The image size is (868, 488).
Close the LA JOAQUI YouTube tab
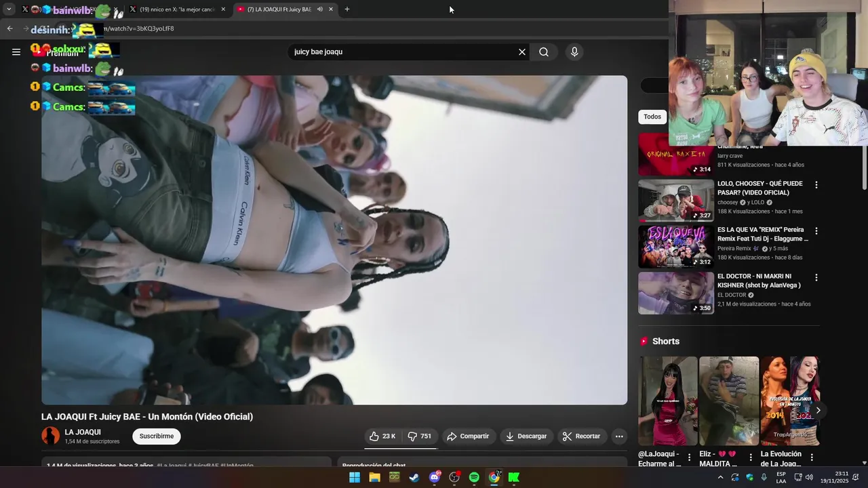pyautogui.click(x=331, y=9)
